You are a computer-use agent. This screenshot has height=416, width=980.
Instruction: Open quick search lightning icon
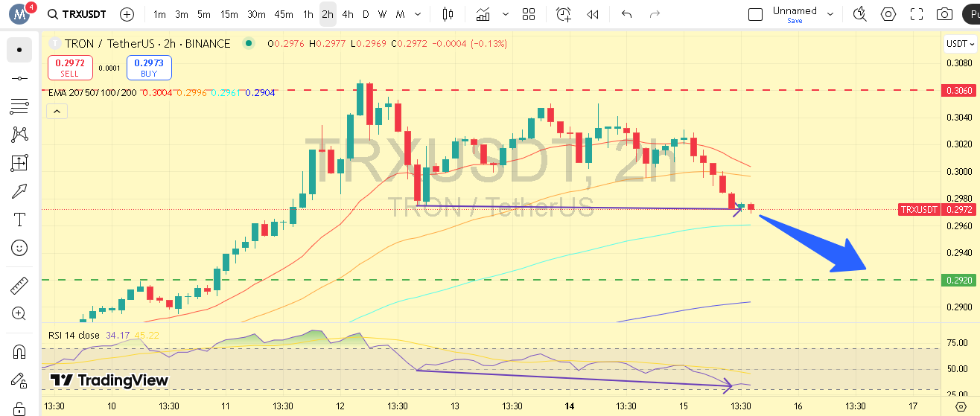[x=860, y=14]
